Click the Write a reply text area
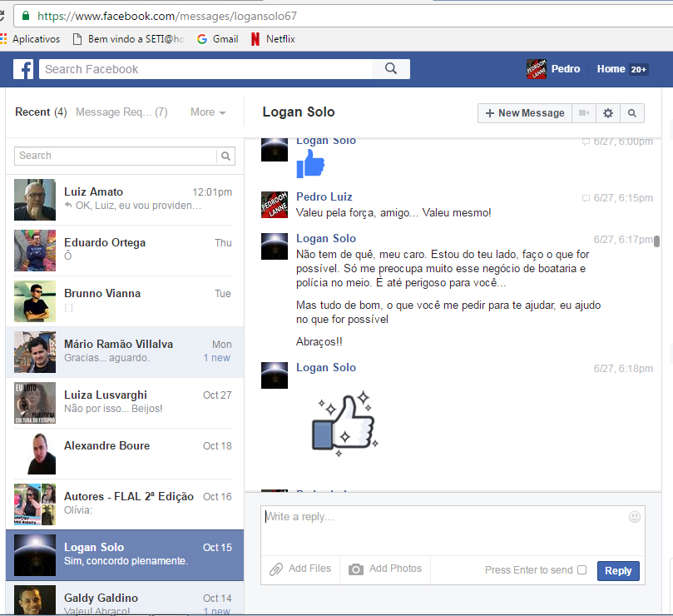Screen dimensions: 673x616 coord(453,530)
